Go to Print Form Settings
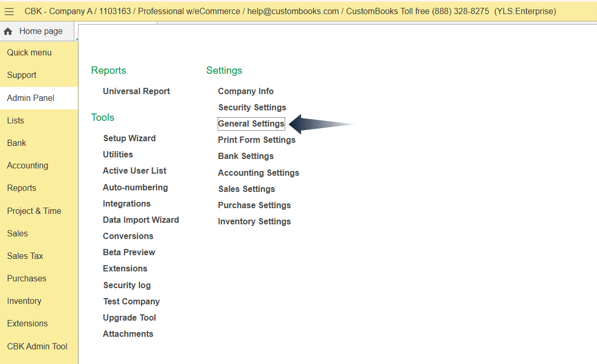597x364 pixels. coord(257,140)
